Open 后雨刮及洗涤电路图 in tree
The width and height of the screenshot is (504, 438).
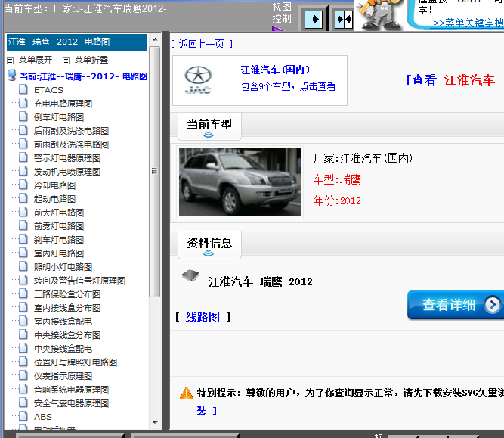point(71,131)
